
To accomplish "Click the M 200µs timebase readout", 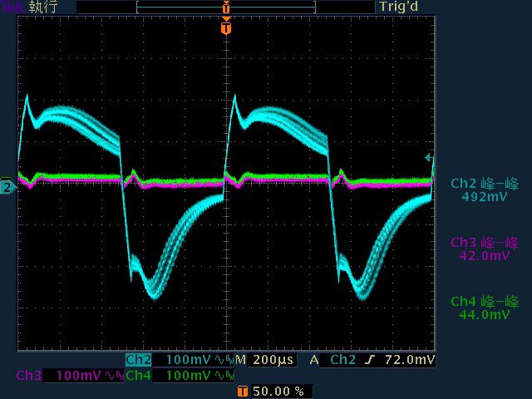I will pyautogui.click(x=263, y=360).
